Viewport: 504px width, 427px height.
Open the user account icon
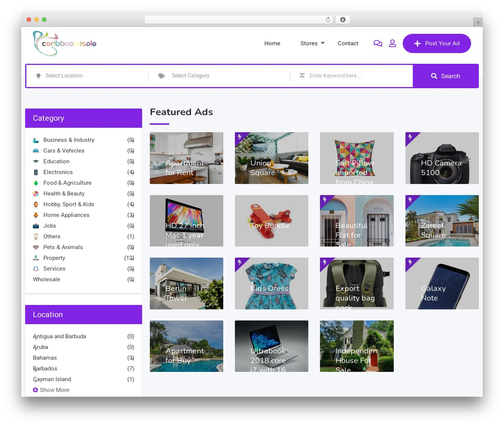pyautogui.click(x=393, y=43)
